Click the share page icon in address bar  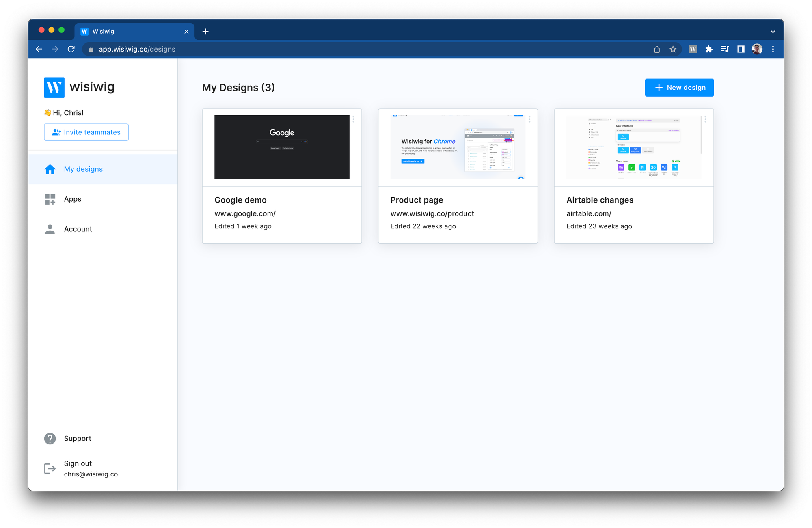point(657,49)
